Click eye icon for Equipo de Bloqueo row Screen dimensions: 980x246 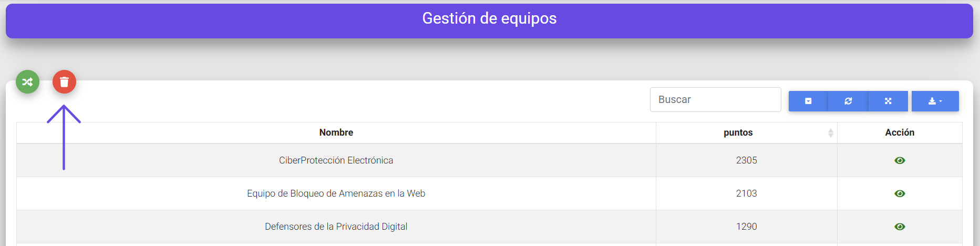click(900, 193)
